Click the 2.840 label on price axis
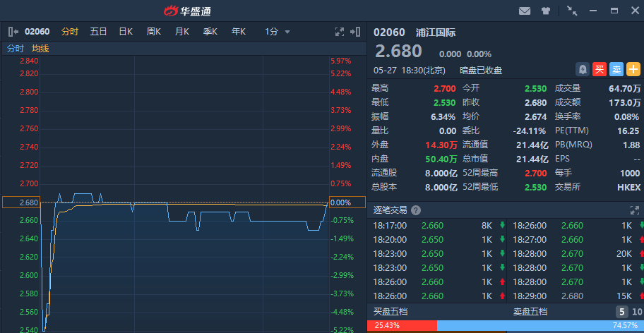 tap(29, 61)
